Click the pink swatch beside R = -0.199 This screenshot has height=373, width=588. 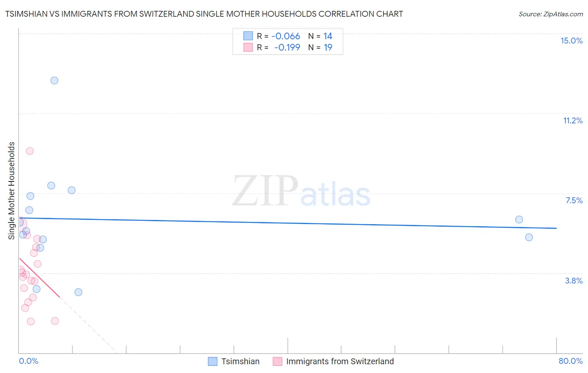click(248, 47)
